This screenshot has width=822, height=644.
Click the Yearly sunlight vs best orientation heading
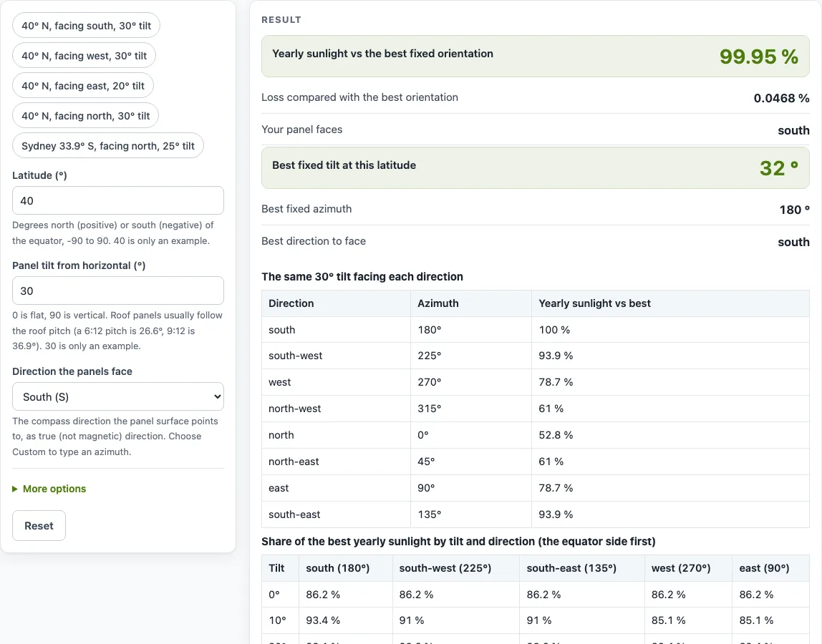(x=382, y=54)
